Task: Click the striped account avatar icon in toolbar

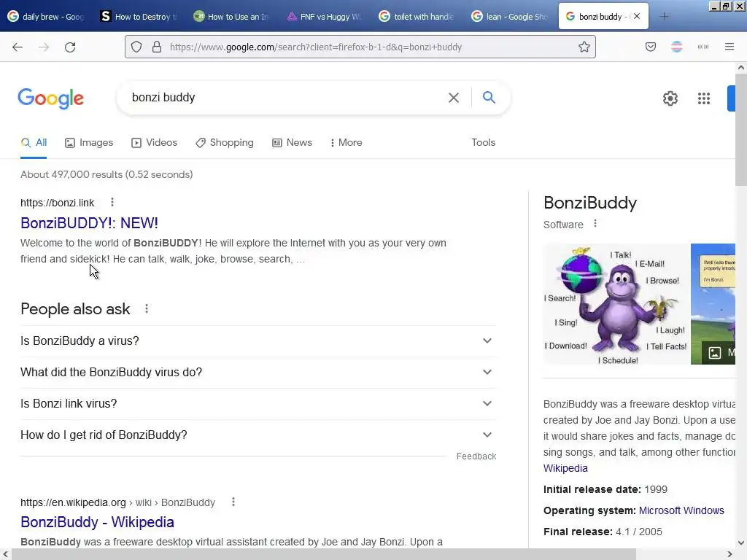Action: pyautogui.click(x=677, y=47)
